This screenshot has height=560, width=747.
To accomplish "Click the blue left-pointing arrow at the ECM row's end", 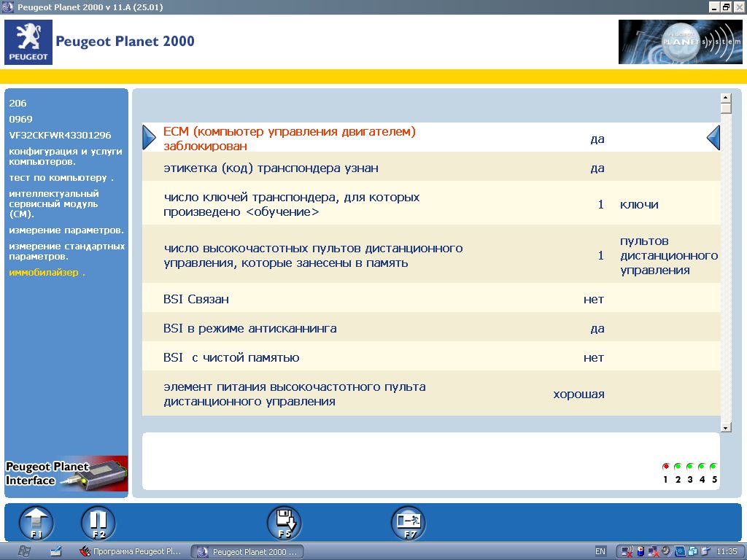I will pos(713,138).
